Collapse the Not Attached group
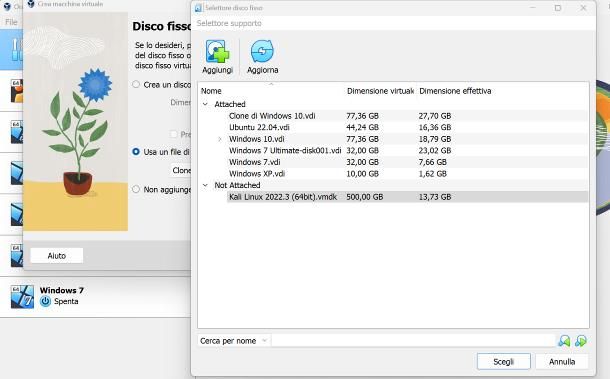This screenshot has width=610, height=379. pos(205,185)
